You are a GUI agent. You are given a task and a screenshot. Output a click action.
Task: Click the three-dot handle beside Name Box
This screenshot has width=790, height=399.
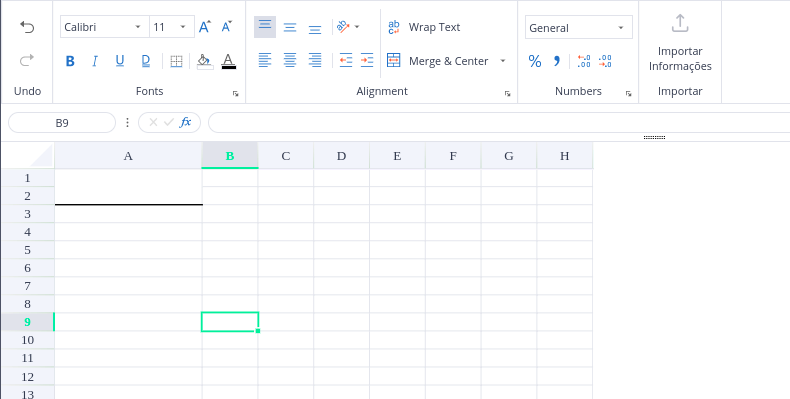click(127, 122)
